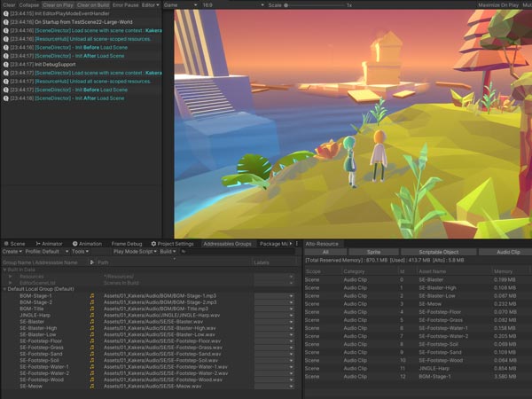This screenshot has width=532, height=399.
Task: Toggle Error Pause in console toolbar
Action: pos(125,4)
